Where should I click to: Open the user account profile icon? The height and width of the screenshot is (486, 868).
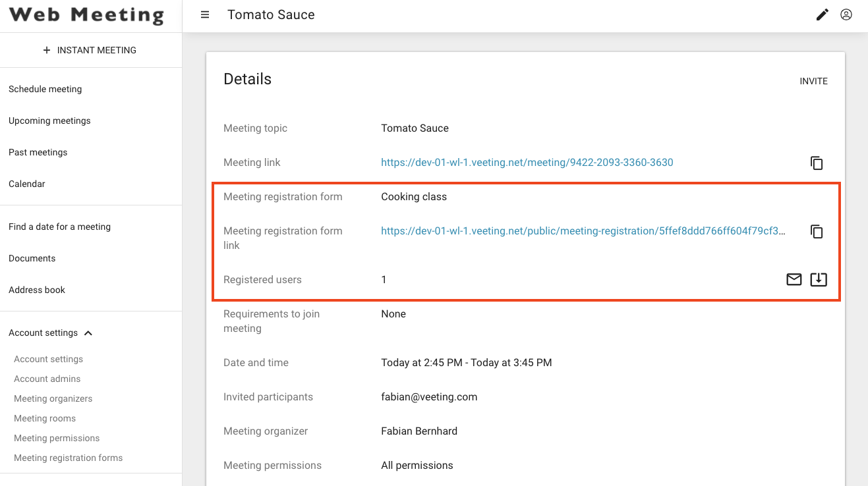[x=846, y=14]
